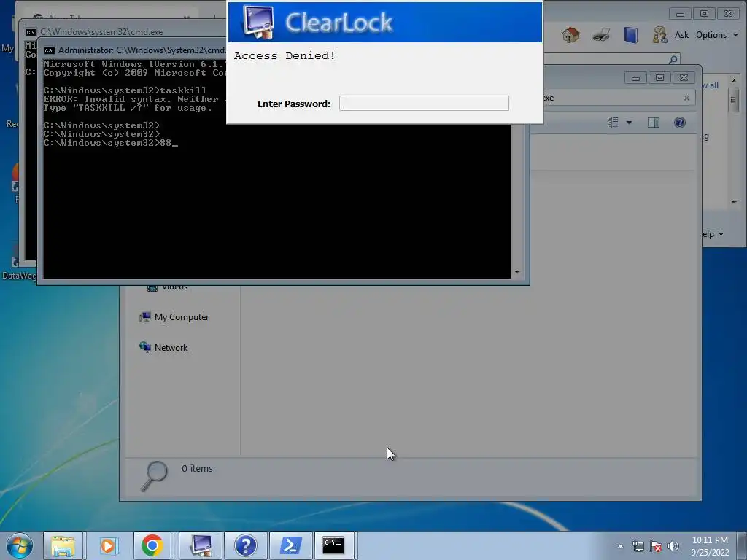Viewport: 747px width, 560px height.
Task: Click the Enter Password input field
Action: pos(424,104)
